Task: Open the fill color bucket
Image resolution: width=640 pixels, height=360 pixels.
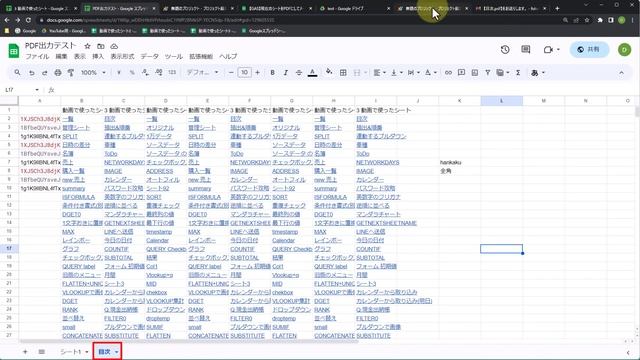Action: click(329, 73)
